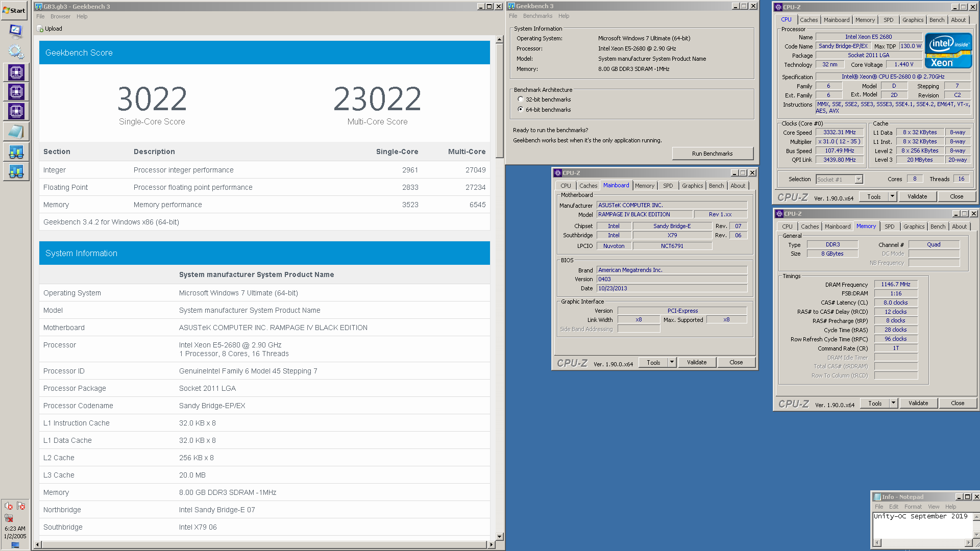Click Close button in CPU-Z Mainboard window
The height and width of the screenshot is (551, 980).
click(736, 362)
